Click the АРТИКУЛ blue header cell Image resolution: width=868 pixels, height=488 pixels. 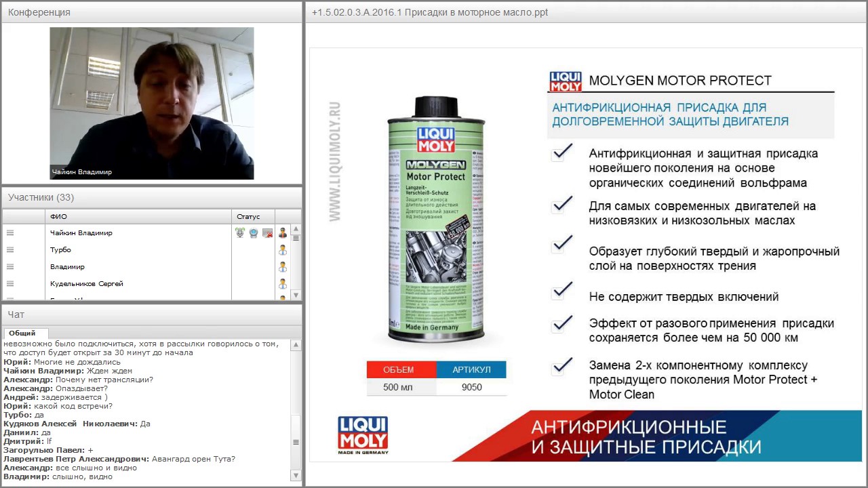pos(471,370)
